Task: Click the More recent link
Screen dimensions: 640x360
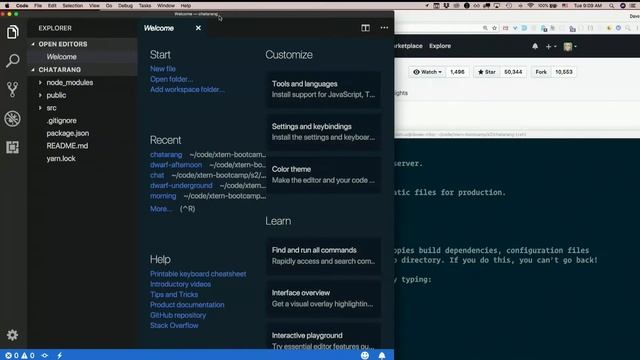Action: [x=160, y=209]
